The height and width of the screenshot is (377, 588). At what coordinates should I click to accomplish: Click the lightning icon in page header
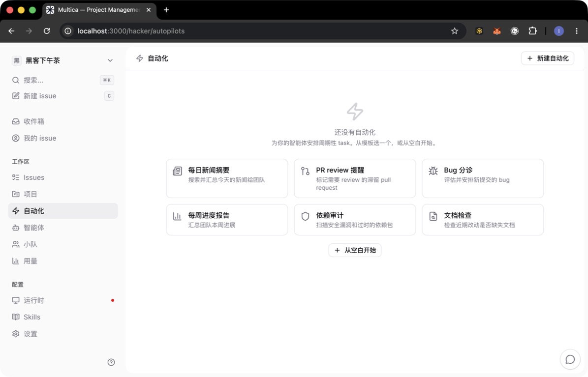tap(140, 58)
